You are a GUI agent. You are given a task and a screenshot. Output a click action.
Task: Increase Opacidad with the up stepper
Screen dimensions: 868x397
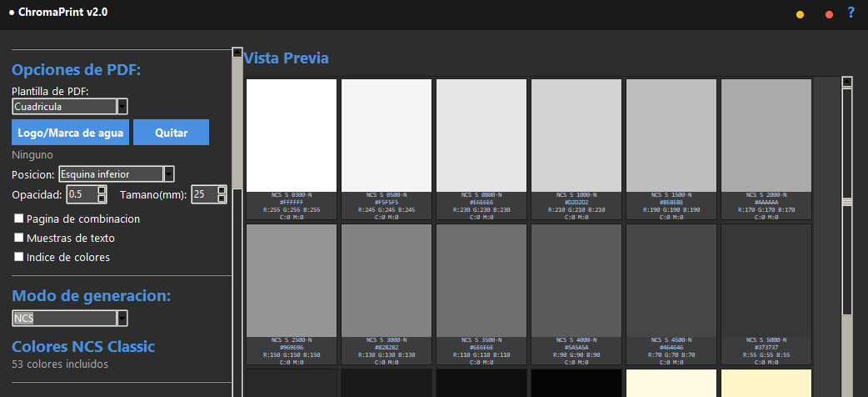[x=102, y=190]
